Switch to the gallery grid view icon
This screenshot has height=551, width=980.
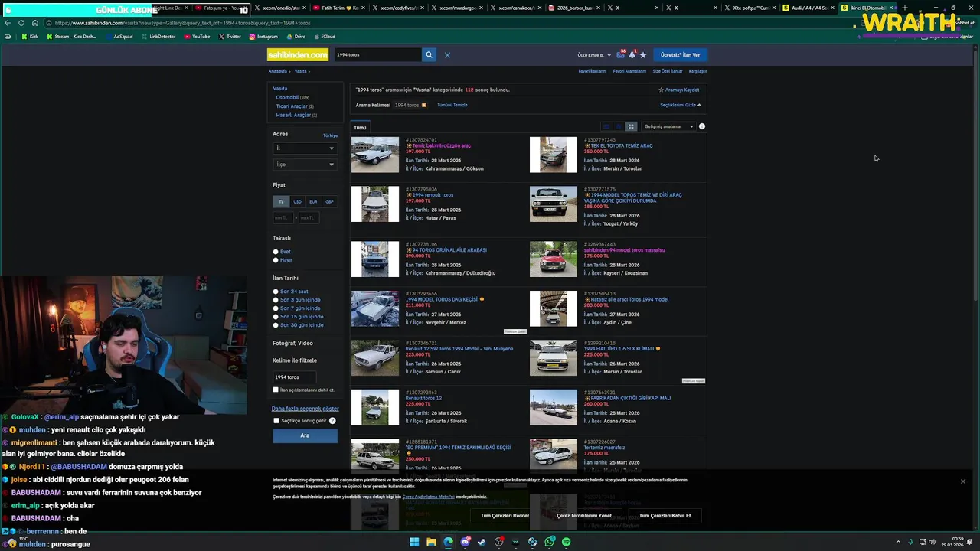coord(631,126)
